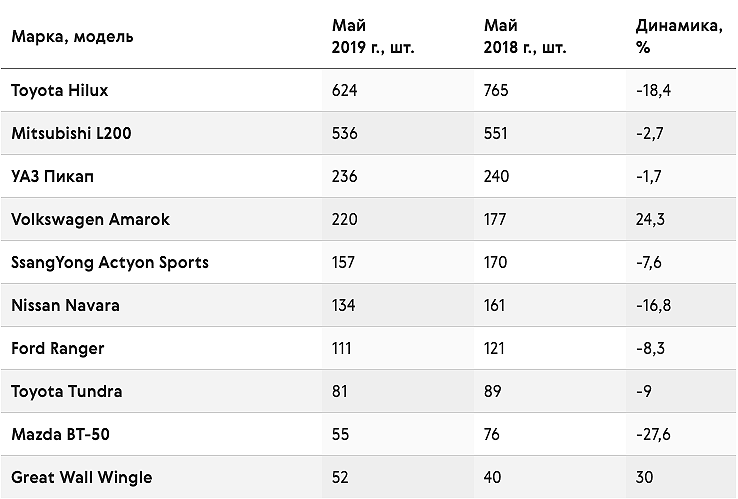
Task: Select the 161 value for Nissan Navara
Action: pyautogui.click(x=494, y=305)
